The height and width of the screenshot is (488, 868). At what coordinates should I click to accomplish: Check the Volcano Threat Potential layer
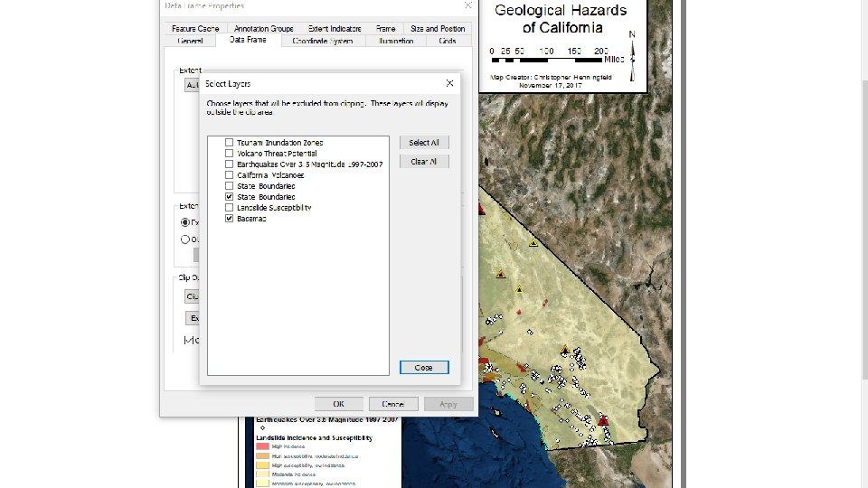pos(229,154)
